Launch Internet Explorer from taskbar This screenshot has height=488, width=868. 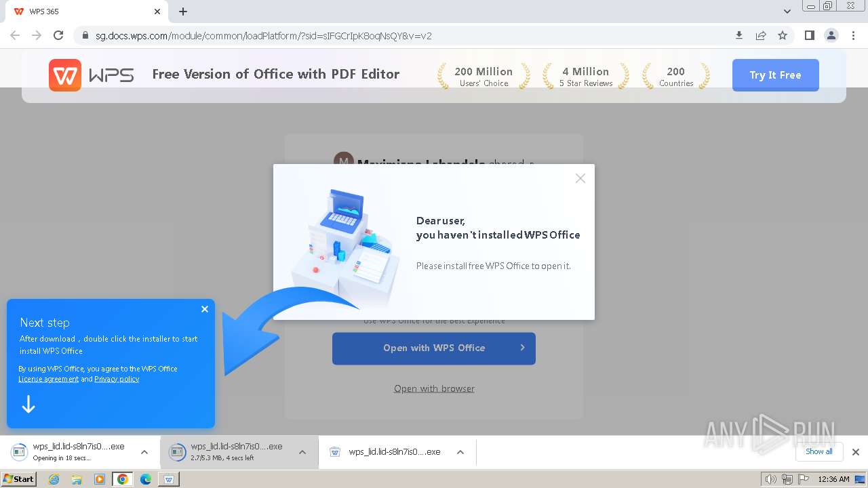(x=54, y=479)
